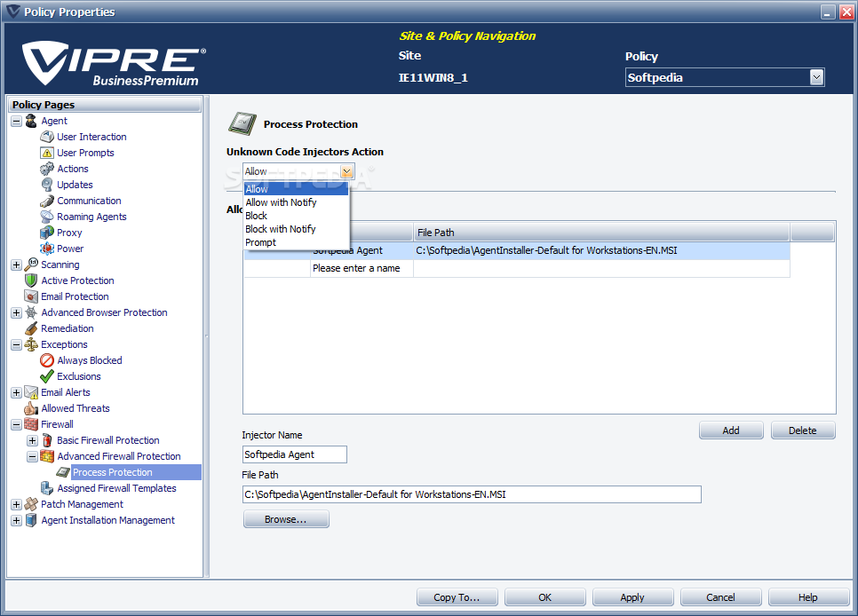The height and width of the screenshot is (616, 858).
Task: Click the Updates icon
Action: tap(47, 185)
